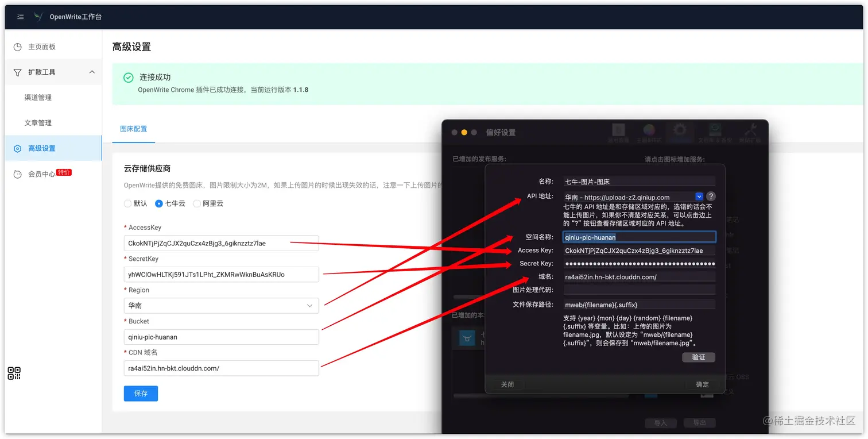This screenshot has height=439, width=868.
Task: Open the wrench toolbar icon in 偏好设置
Action: [x=750, y=130]
